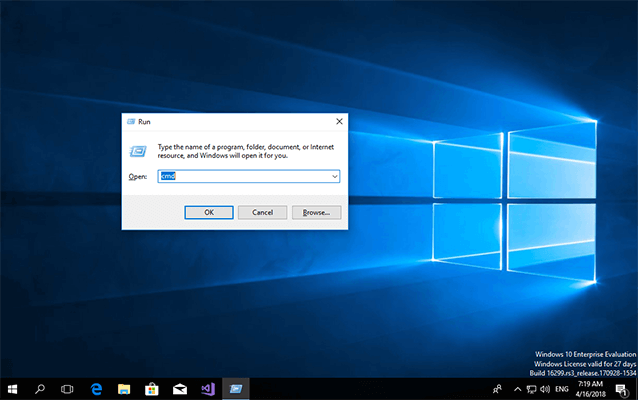Open the Mail app from the taskbar
638x400 pixels.
tap(180, 388)
